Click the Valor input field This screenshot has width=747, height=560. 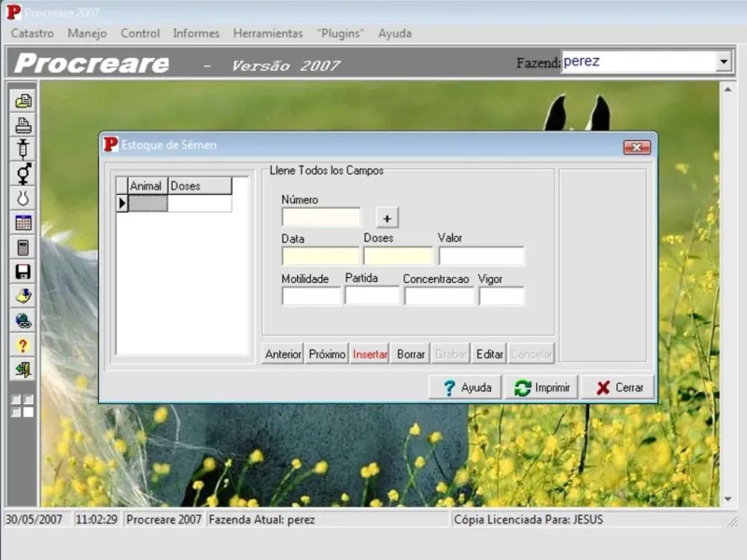(481, 256)
